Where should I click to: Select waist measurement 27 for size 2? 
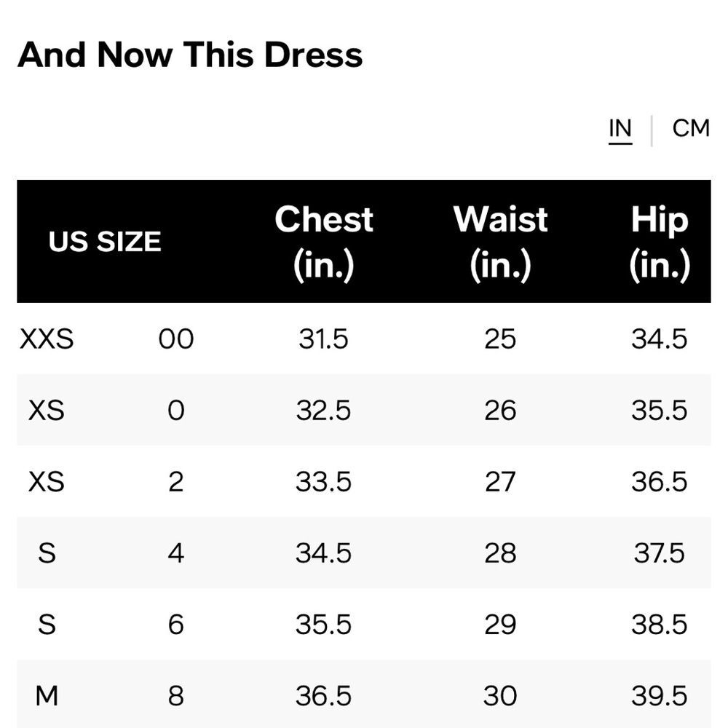tap(500, 481)
